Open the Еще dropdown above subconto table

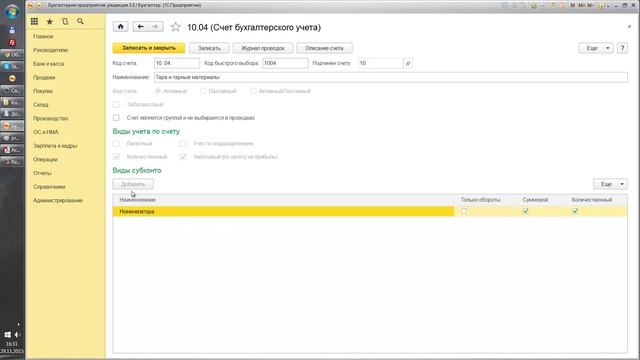pos(610,184)
